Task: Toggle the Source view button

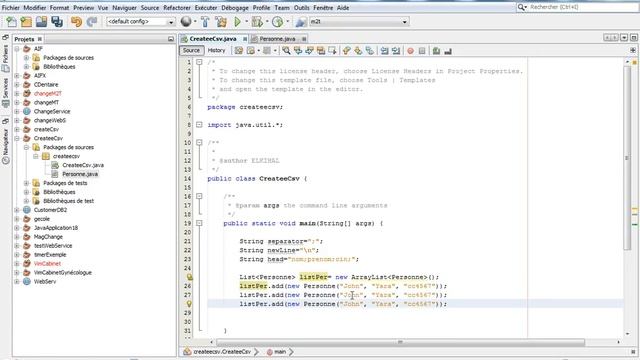Action: (191, 50)
